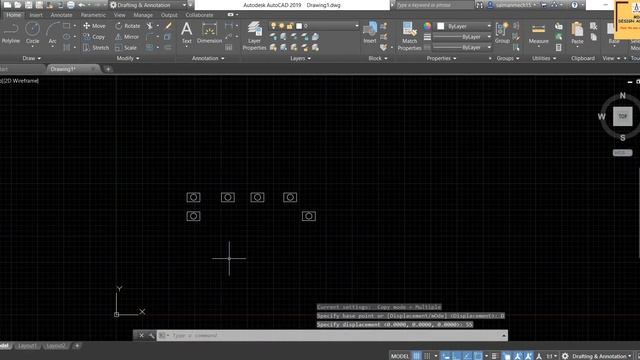Click the Undo arrow in quick access toolbar
The height and width of the screenshot is (360, 640).
[x=81, y=5]
